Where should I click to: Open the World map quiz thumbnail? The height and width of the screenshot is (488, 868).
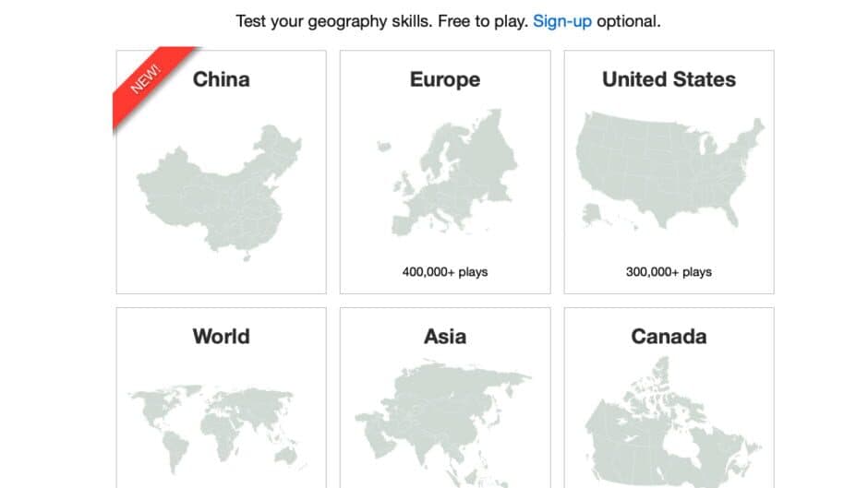pos(221,429)
